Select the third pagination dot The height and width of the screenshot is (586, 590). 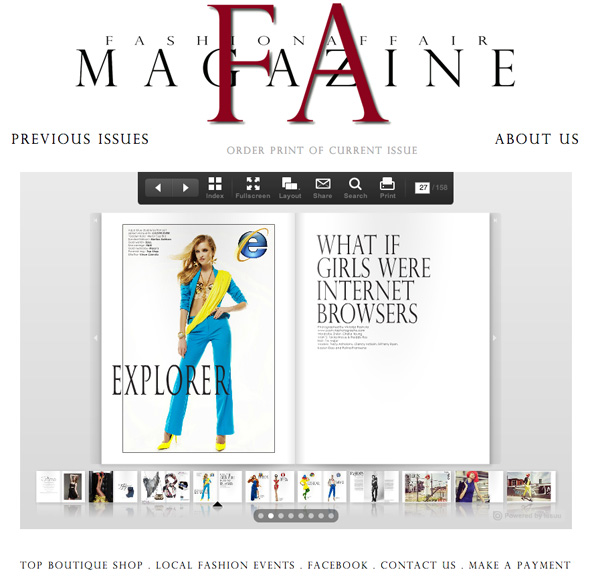[281, 516]
